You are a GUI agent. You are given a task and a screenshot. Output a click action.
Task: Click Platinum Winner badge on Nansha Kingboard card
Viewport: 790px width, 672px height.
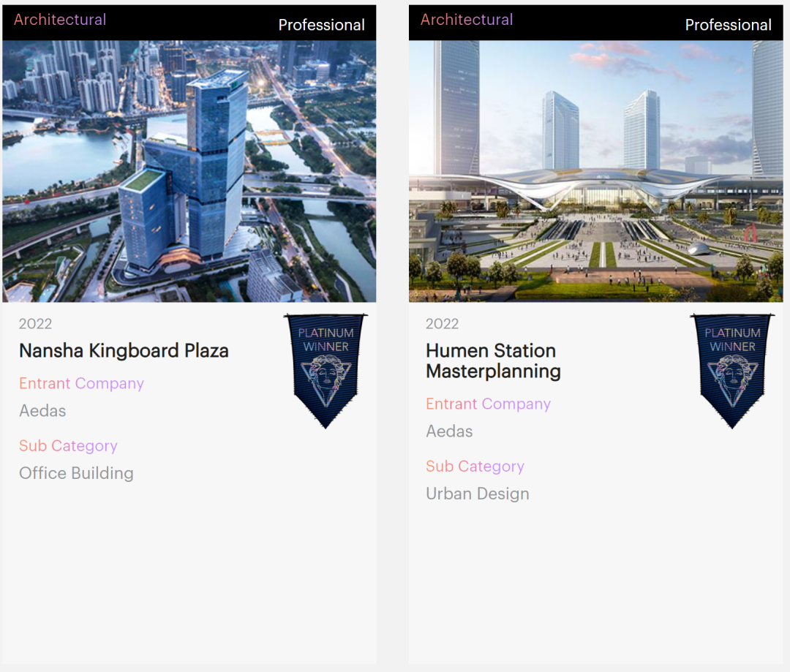click(326, 371)
